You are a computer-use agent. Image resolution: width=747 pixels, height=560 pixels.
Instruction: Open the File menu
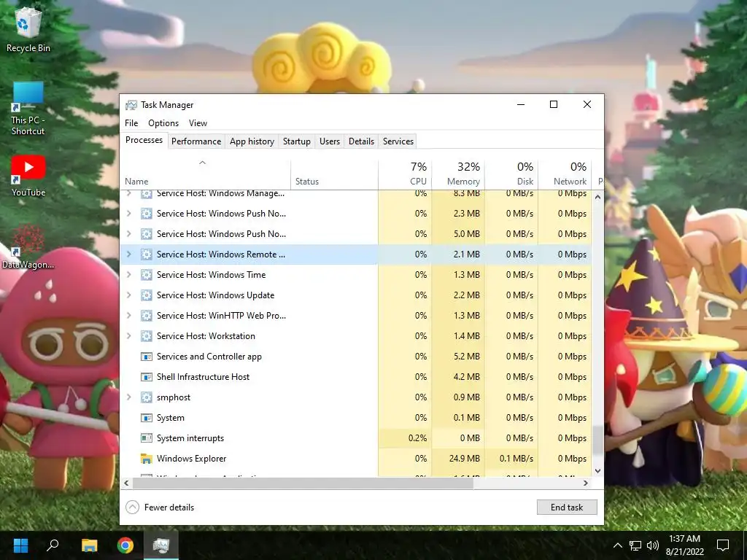tap(131, 122)
